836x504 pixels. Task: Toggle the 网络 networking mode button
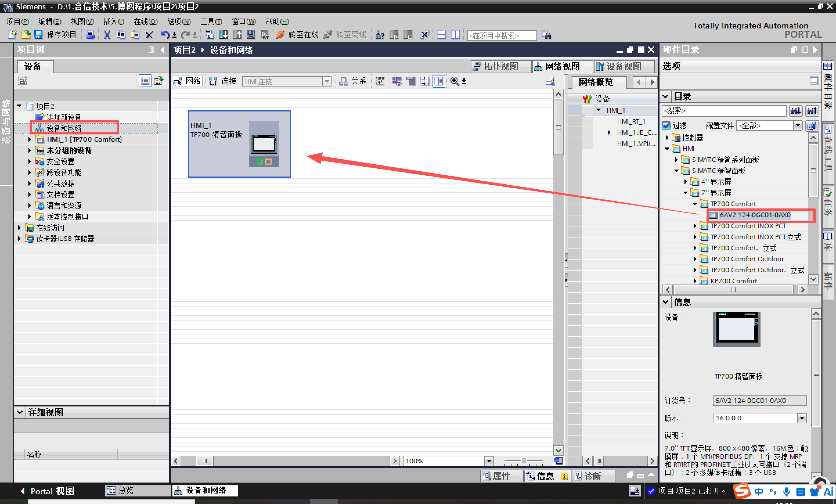[x=187, y=81]
